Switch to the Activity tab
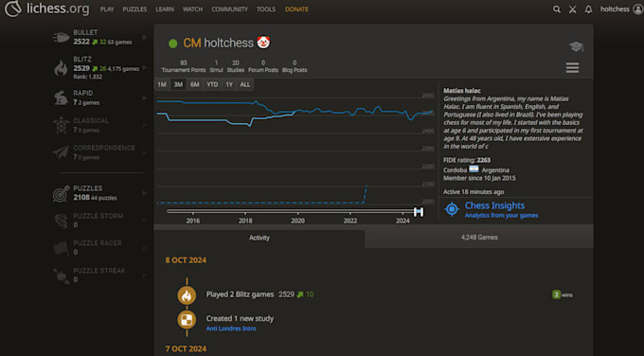 click(259, 238)
